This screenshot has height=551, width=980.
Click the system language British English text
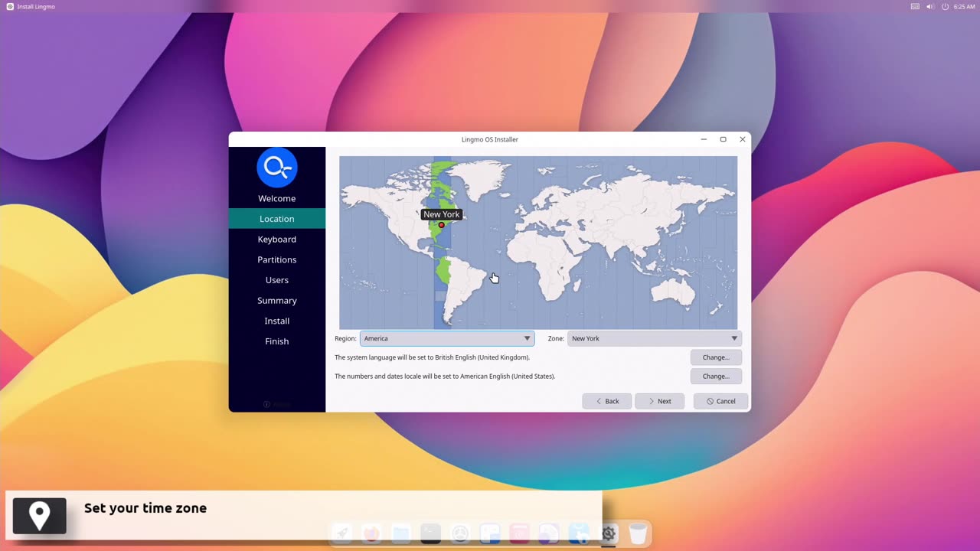point(432,357)
